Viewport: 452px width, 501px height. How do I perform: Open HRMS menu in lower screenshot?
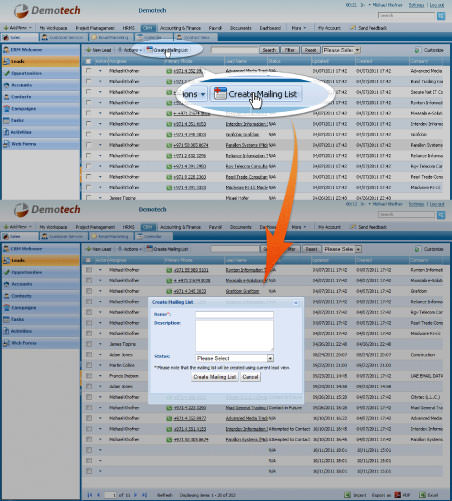[128, 227]
